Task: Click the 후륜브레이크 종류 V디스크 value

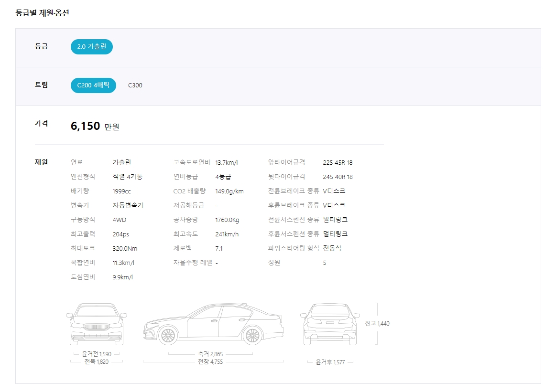Action: (x=334, y=205)
